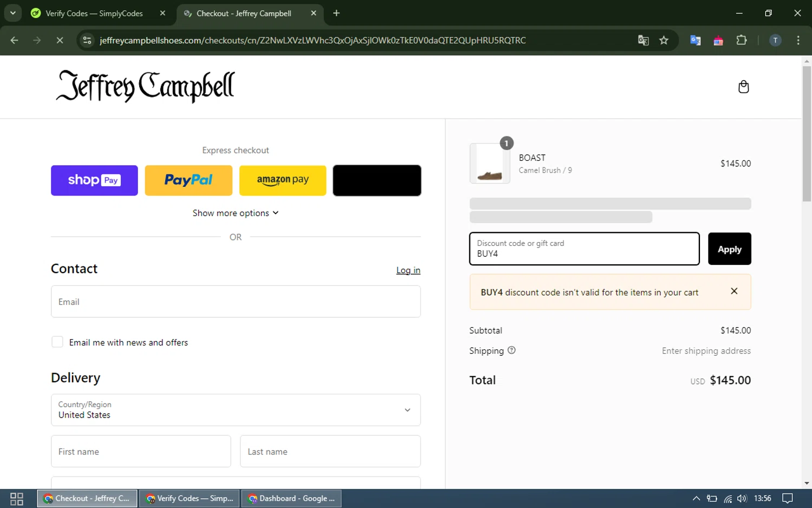The image size is (812, 508).
Task: Open the shopping bag cart icon
Action: coord(743,87)
